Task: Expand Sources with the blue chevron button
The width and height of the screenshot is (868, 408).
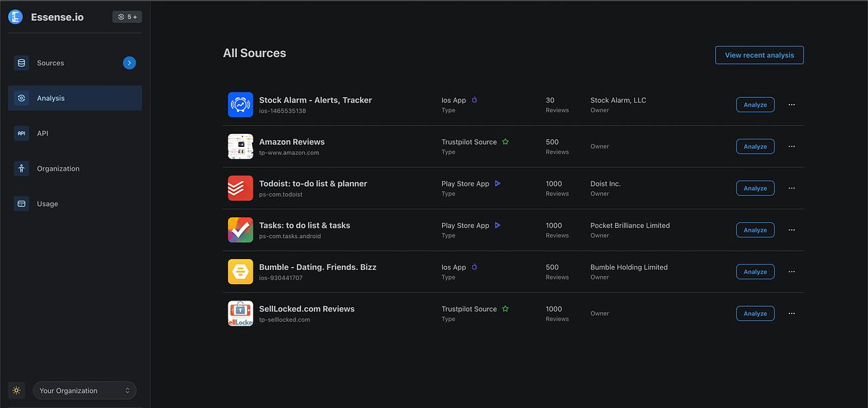Action: click(x=130, y=63)
